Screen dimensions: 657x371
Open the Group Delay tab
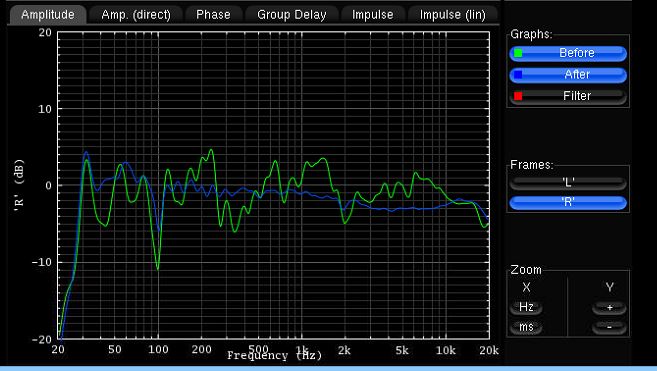(x=292, y=15)
